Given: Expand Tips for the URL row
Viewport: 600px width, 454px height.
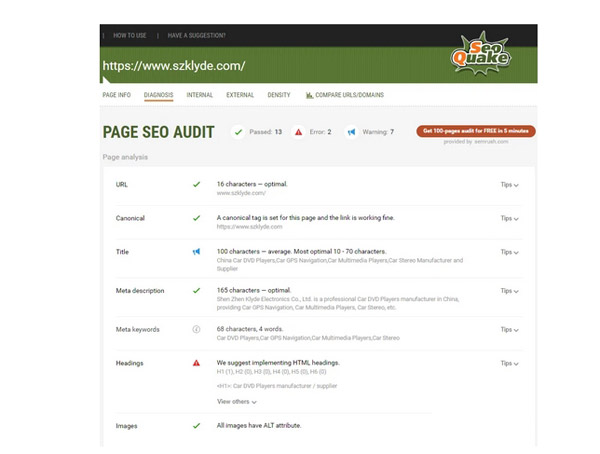Looking at the screenshot, I should (509, 185).
